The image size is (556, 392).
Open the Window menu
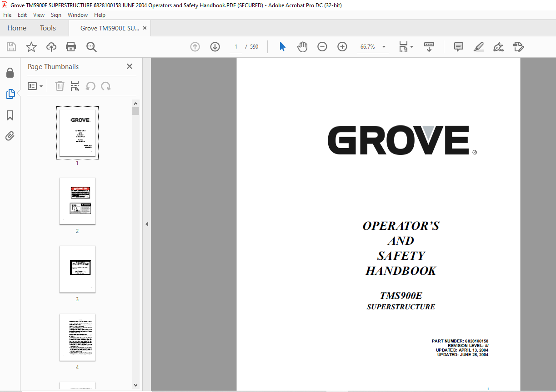click(78, 15)
